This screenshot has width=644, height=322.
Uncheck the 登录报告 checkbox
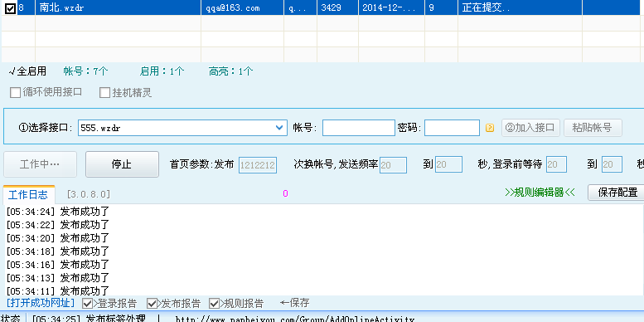(88, 304)
